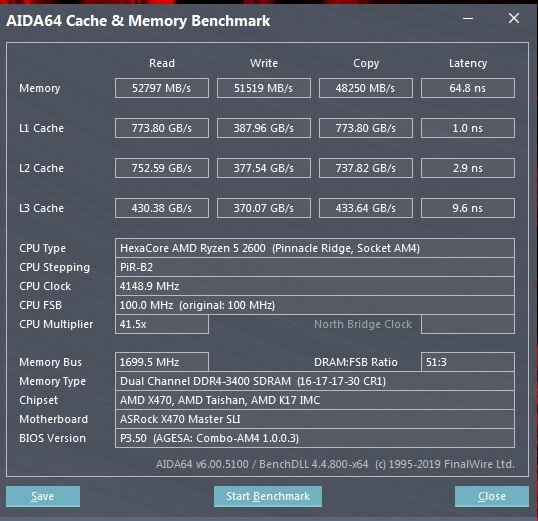Click the Read column header
Screen dimensions: 538x521
click(x=162, y=63)
